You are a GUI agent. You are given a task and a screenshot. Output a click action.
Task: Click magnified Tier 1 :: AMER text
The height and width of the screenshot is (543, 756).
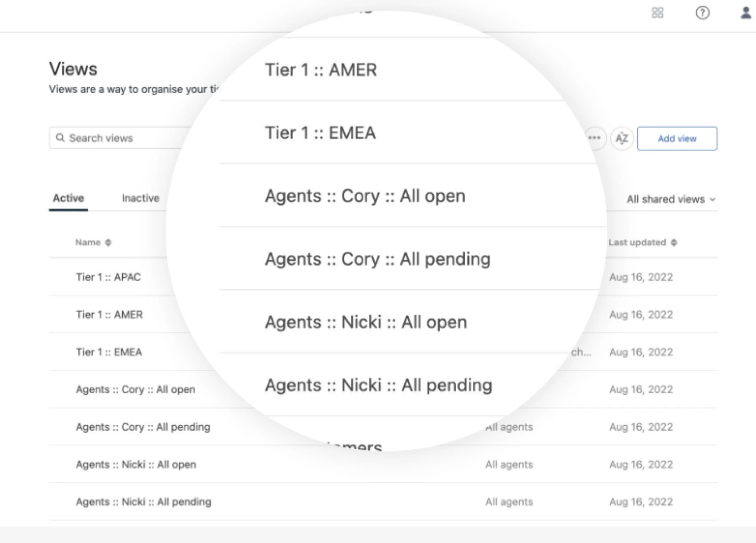(x=321, y=70)
